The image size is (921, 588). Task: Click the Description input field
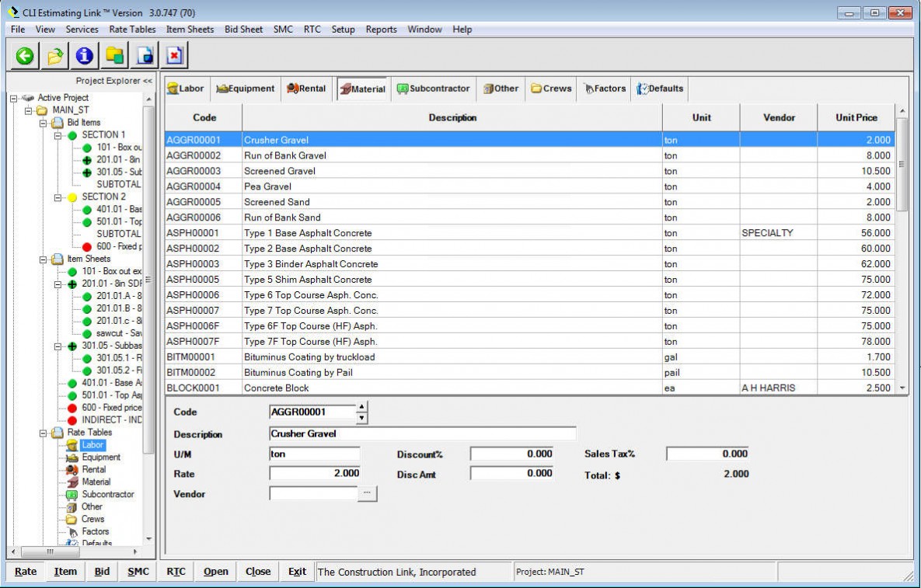[422, 433]
